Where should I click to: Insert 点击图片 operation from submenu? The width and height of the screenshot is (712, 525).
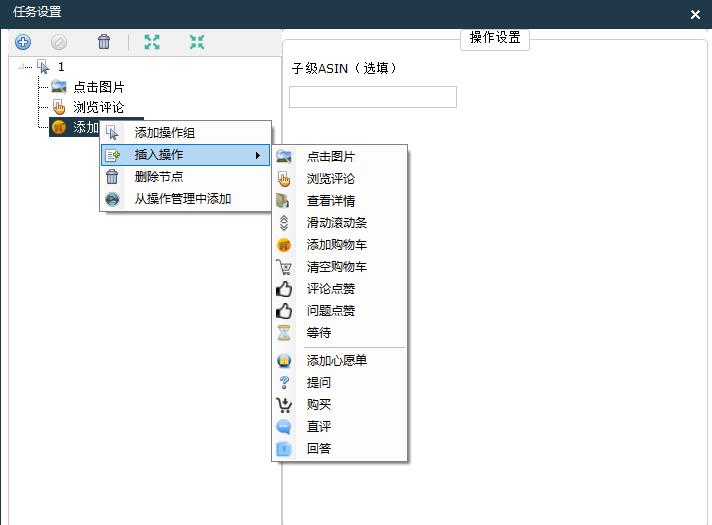(x=340, y=157)
